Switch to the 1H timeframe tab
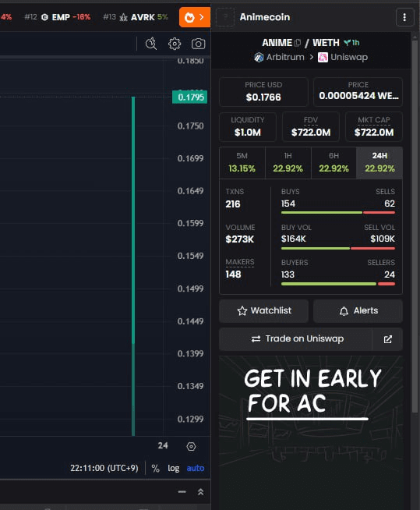420x510 pixels. [x=288, y=163]
